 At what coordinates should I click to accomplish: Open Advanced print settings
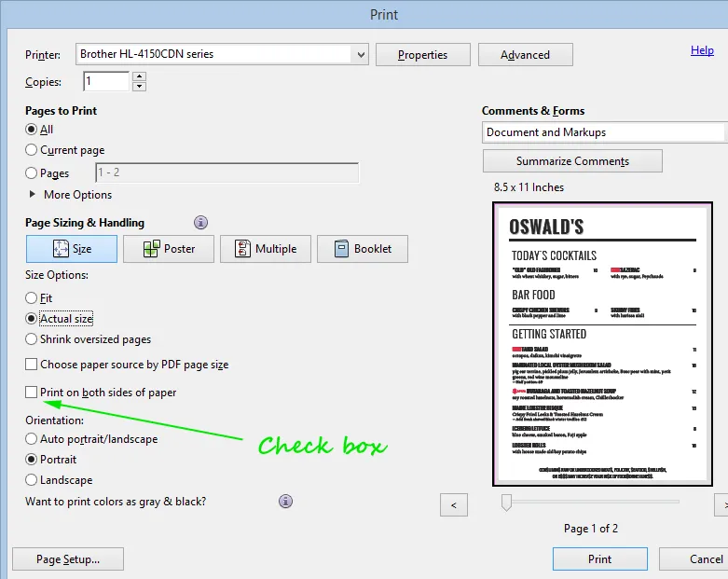(x=525, y=55)
